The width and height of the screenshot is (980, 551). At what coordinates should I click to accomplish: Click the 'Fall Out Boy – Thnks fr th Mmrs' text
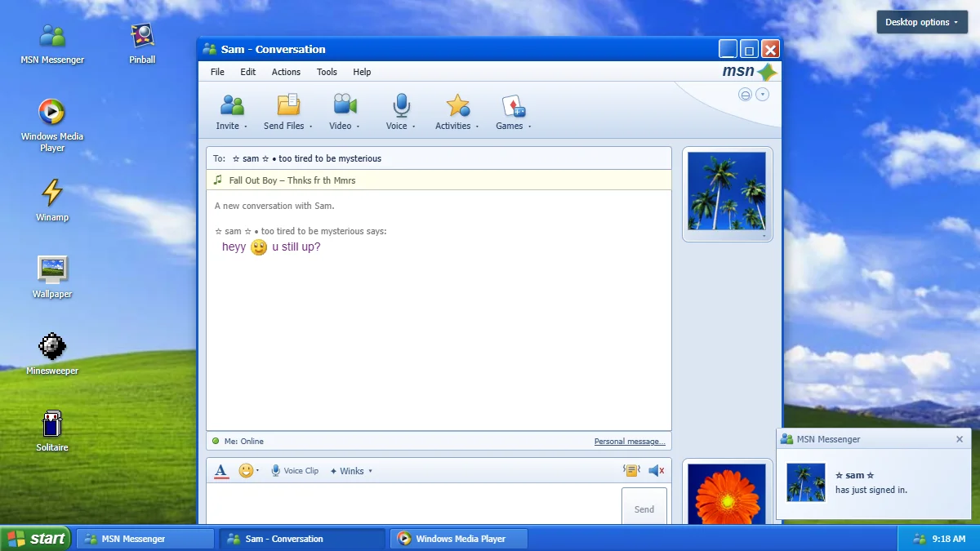[x=292, y=180]
